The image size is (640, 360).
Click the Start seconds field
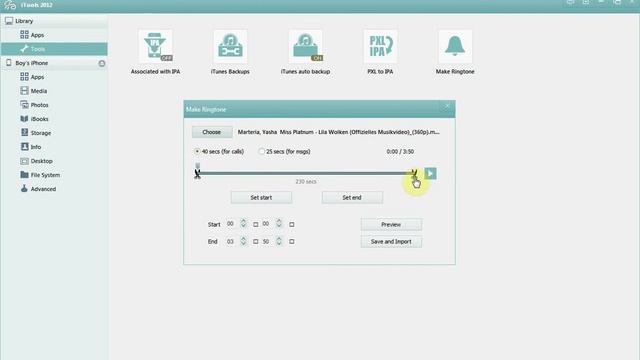click(x=266, y=224)
